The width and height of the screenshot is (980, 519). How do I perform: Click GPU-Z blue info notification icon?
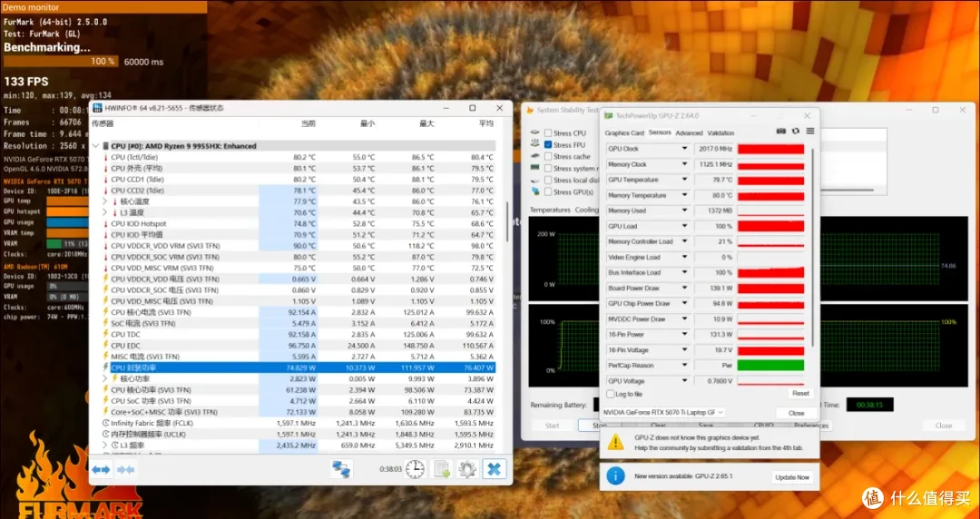(615, 476)
